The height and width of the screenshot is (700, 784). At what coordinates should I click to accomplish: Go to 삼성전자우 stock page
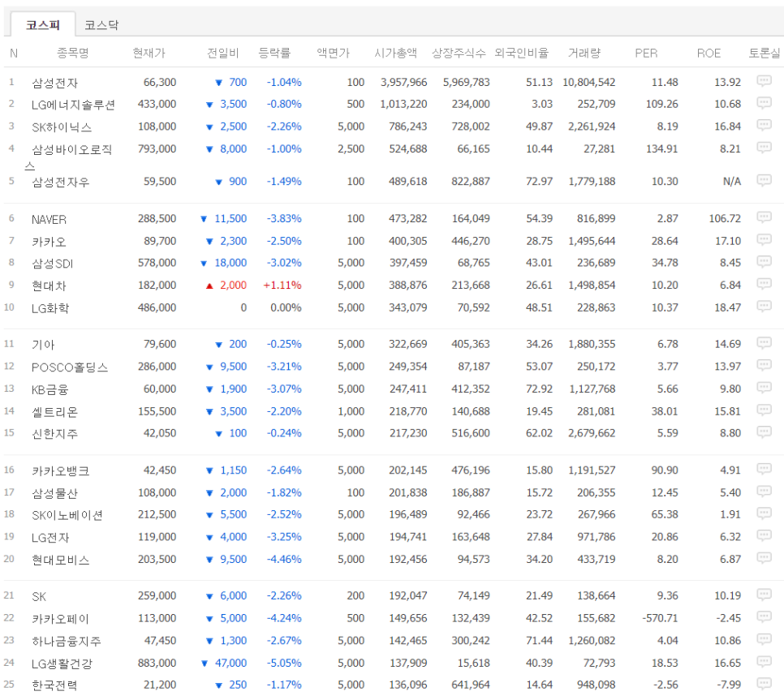(61, 182)
